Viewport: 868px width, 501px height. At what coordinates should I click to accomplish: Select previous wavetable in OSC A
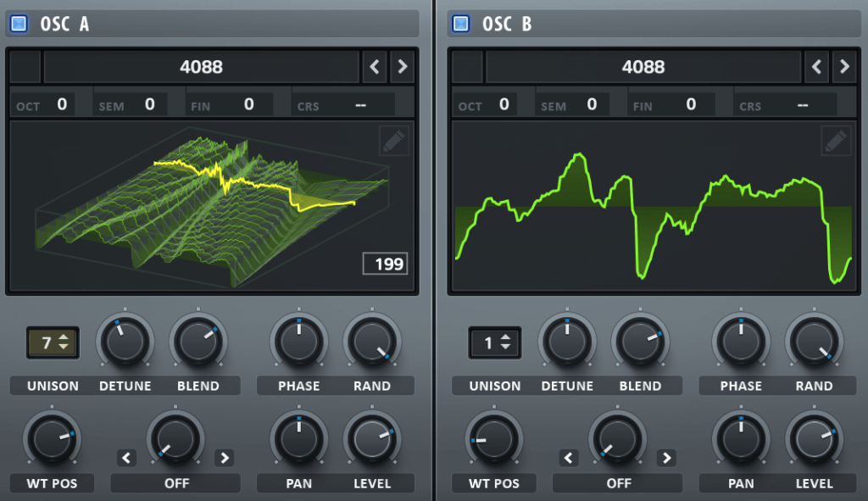point(375,67)
